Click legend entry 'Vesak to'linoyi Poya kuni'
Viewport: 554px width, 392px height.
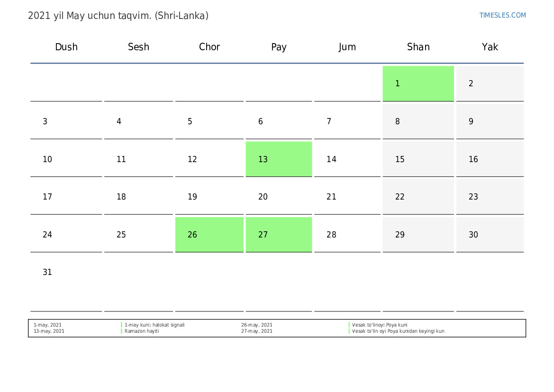point(380,325)
